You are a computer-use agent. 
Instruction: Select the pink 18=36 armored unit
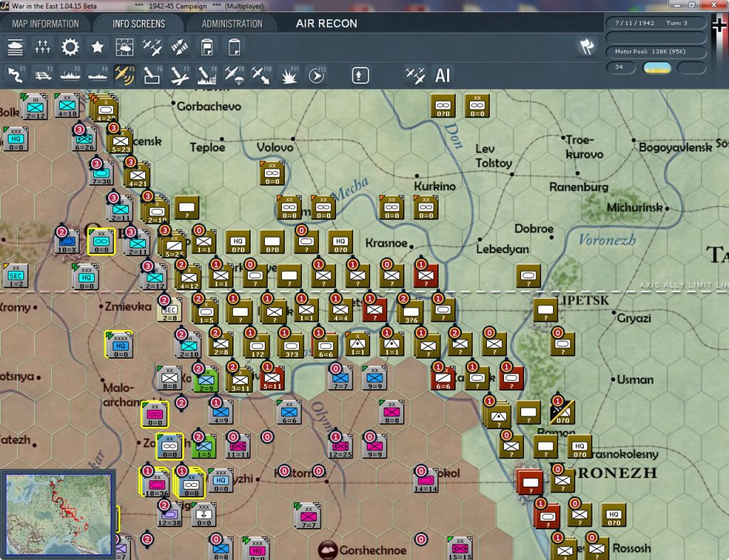coord(156,483)
